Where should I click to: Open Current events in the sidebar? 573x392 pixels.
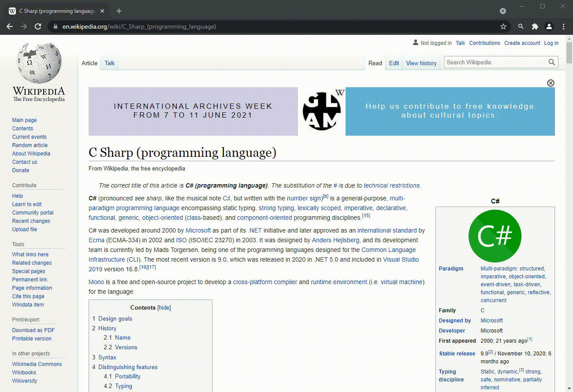(29, 137)
